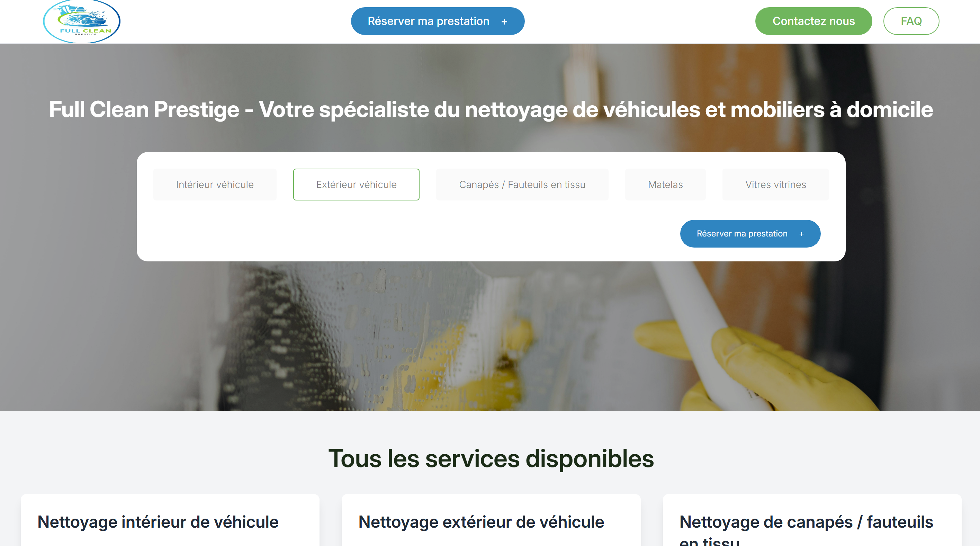Select Canapés / Fauteuils en tissu option
This screenshot has width=980, height=546.
pos(522,185)
